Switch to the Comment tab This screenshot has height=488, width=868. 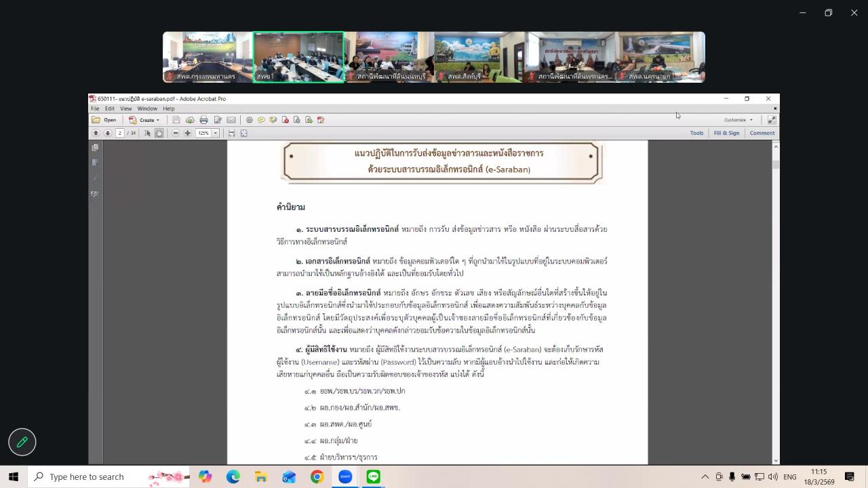[x=762, y=133]
